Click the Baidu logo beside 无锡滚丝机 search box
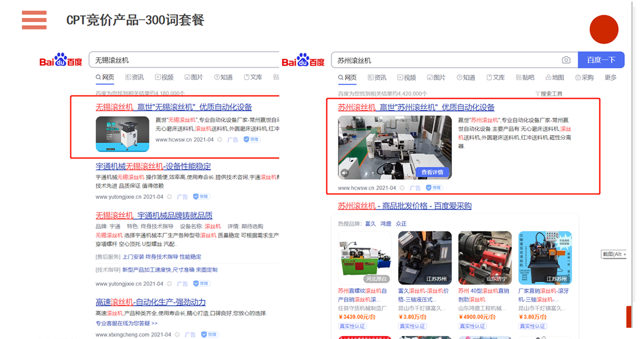 [61, 60]
